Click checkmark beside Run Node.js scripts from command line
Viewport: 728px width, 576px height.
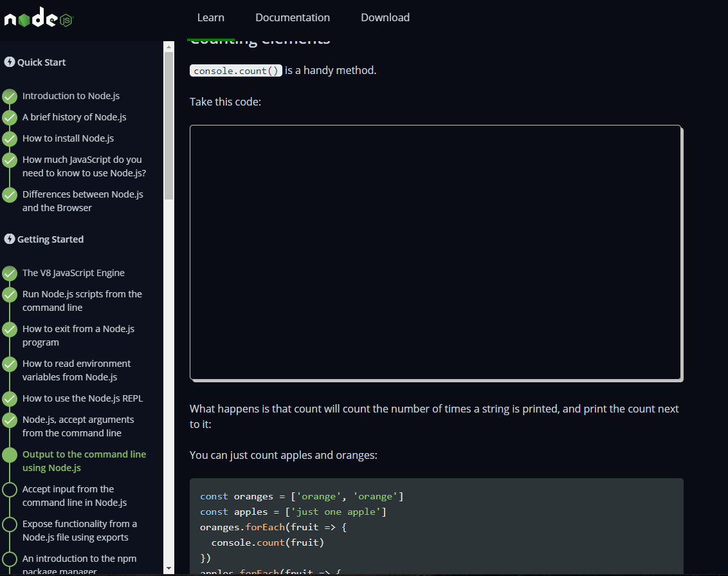10,295
